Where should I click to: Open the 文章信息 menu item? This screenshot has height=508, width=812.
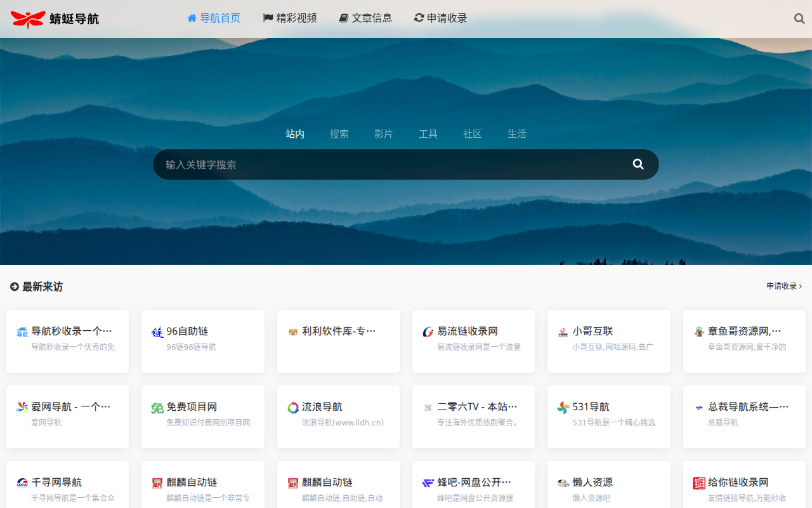(365, 18)
